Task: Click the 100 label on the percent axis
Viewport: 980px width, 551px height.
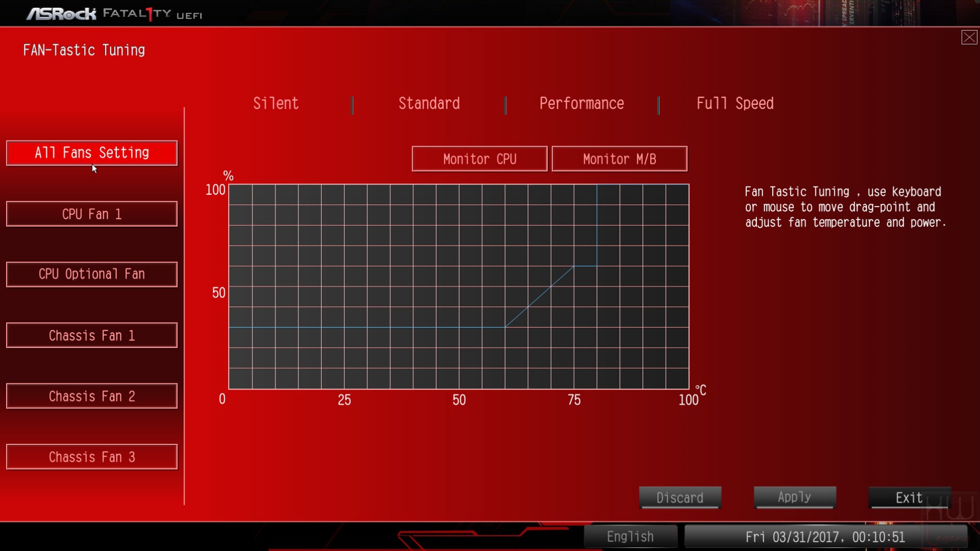Action: [x=215, y=190]
